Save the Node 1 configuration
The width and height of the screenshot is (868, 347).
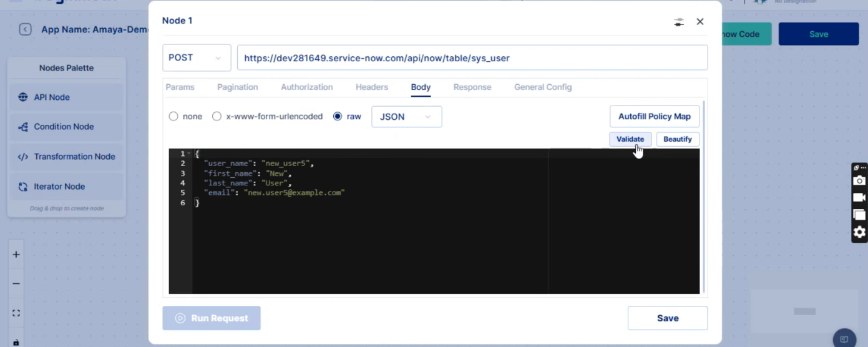(x=668, y=318)
